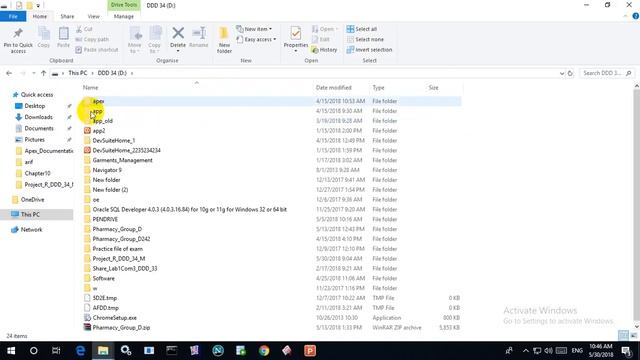Click Invert selection in ribbon
640x360 pixels.
[x=369, y=49]
